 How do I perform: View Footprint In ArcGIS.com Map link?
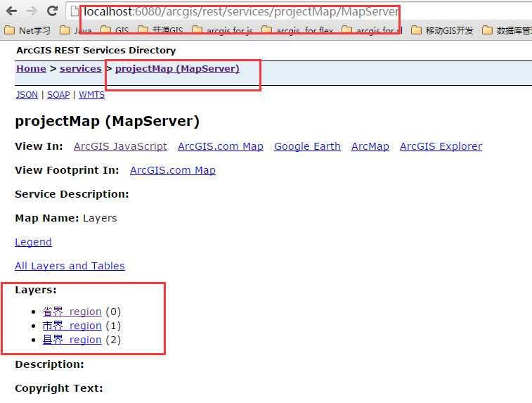173,170
